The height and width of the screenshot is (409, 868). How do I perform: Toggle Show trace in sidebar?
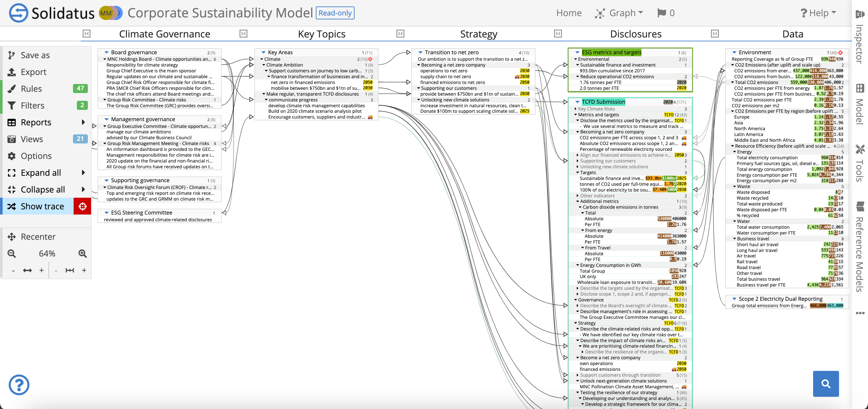[x=42, y=206]
